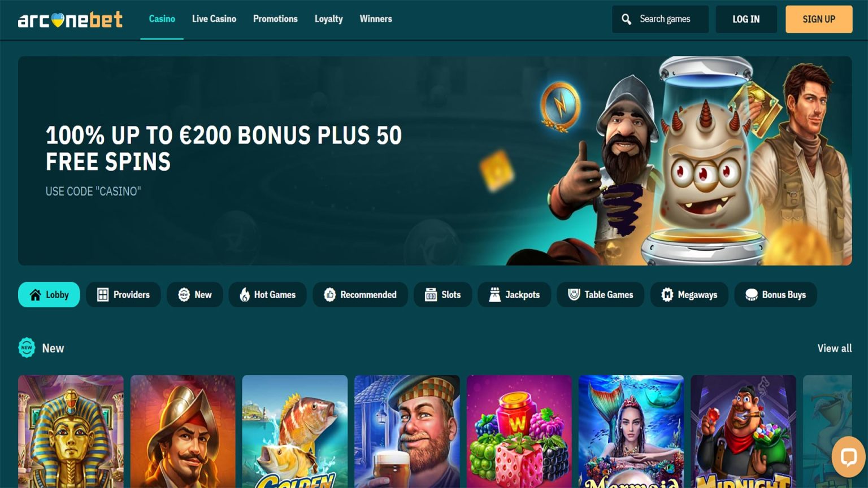
Task: Select the Slots machine icon
Action: pos(431,295)
